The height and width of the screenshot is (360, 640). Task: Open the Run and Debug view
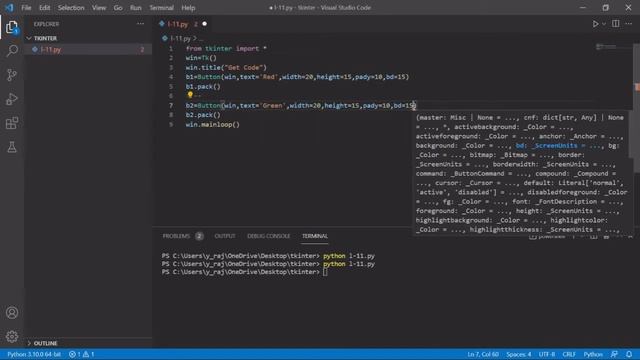12,99
